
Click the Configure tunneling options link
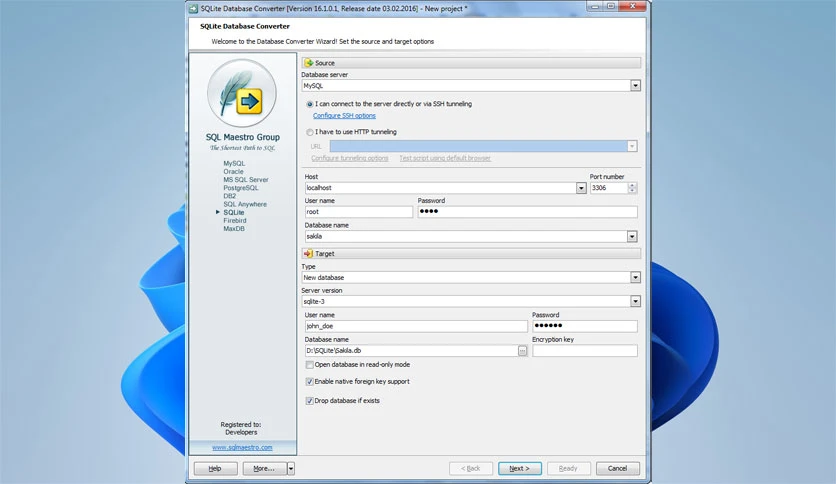point(350,158)
